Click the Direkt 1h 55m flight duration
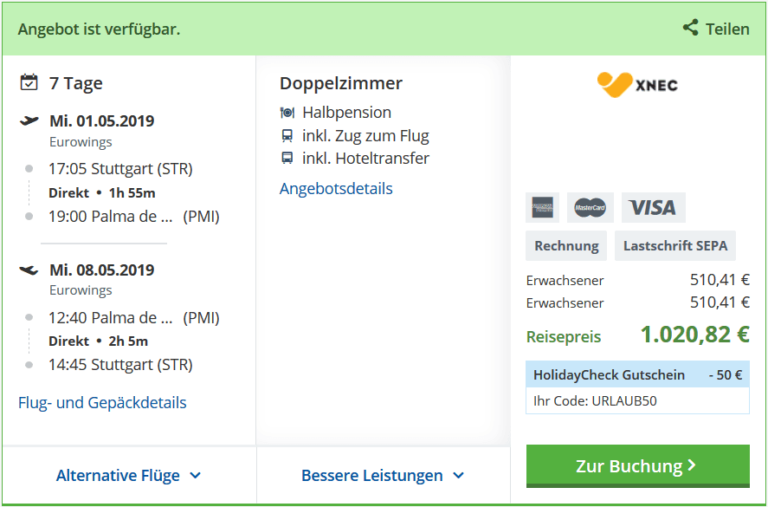Screen dimensions: 768x507 click(102, 193)
